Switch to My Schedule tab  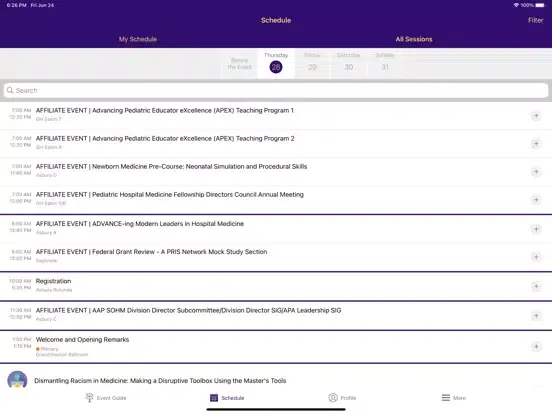[x=138, y=39]
